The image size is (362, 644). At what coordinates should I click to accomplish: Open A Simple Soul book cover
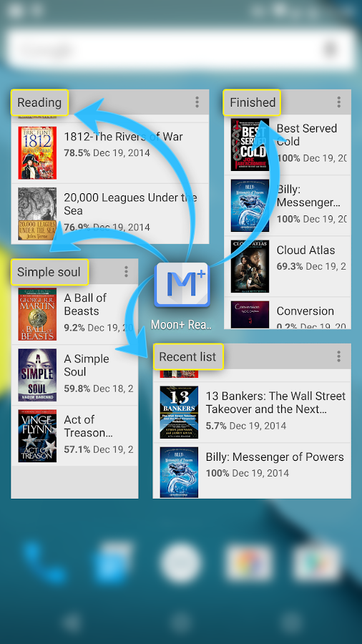coord(37,375)
